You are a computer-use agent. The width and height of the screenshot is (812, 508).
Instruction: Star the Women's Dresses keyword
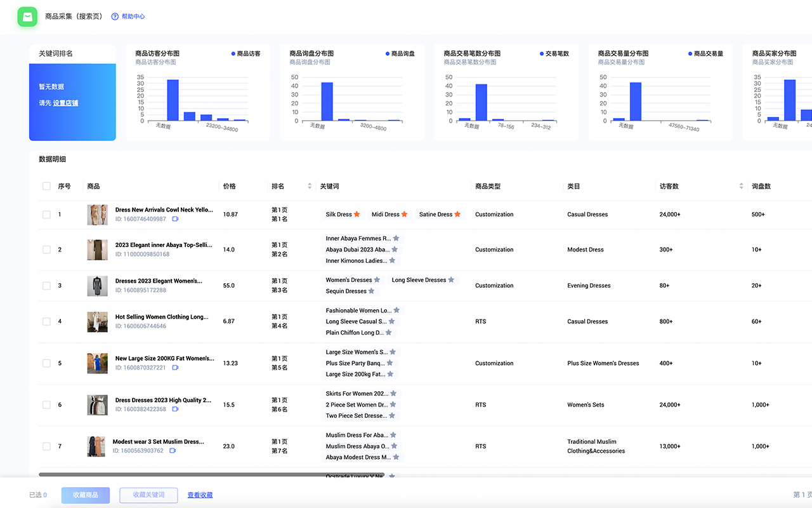click(377, 280)
